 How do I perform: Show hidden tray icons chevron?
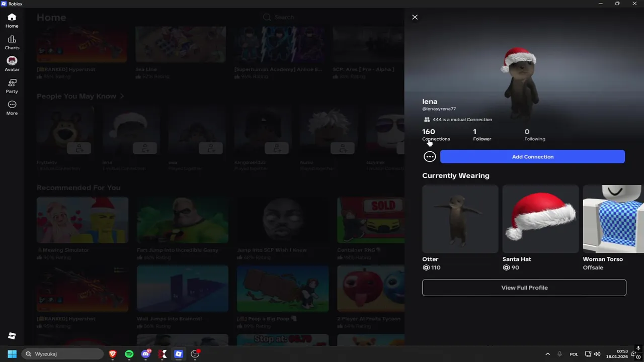point(547,354)
